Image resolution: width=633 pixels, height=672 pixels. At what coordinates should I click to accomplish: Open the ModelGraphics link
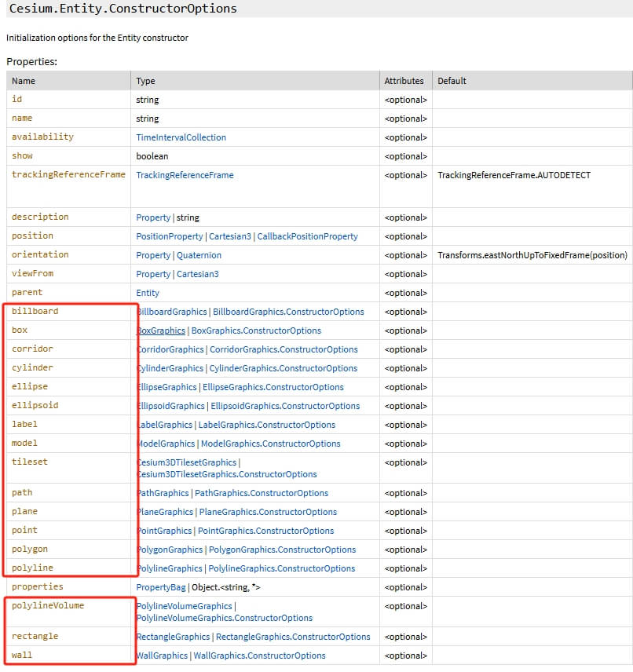166,444
